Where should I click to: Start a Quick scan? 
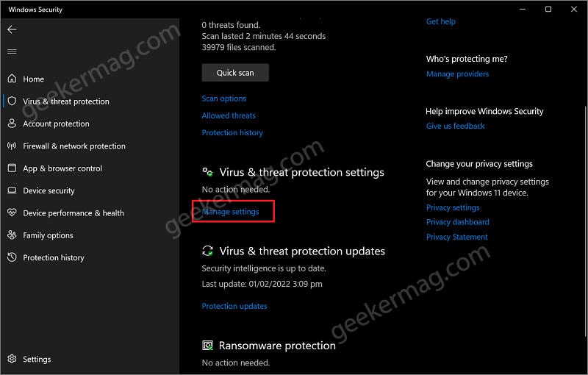point(235,73)
